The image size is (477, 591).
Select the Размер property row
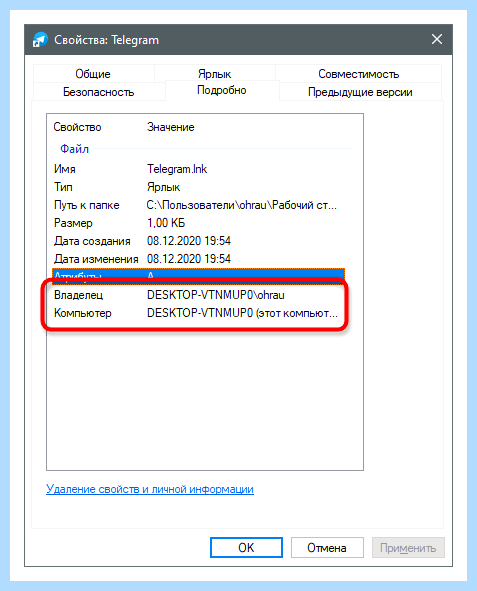pos(198,223)
